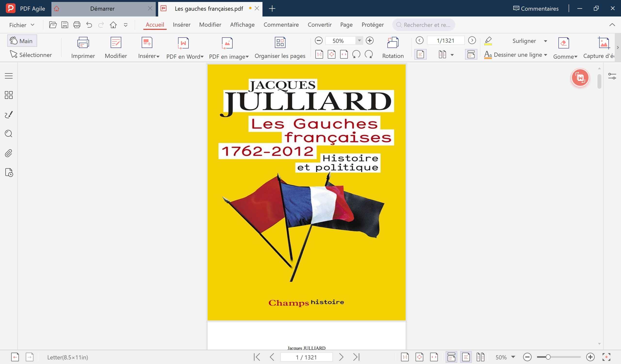Enable the Main hand tool
Viewport: 621px width, 364px height.
click(x=22, y=41)
